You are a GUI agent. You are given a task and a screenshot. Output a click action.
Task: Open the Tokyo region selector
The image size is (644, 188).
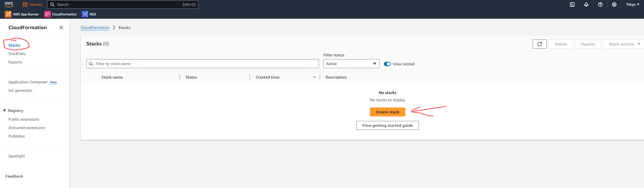633,4
